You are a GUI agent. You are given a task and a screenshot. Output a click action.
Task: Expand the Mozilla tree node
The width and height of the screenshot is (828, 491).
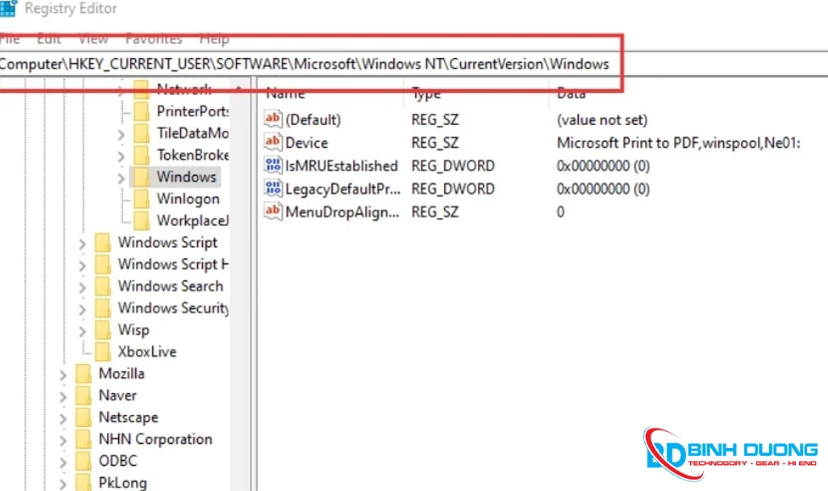[63, 375]
